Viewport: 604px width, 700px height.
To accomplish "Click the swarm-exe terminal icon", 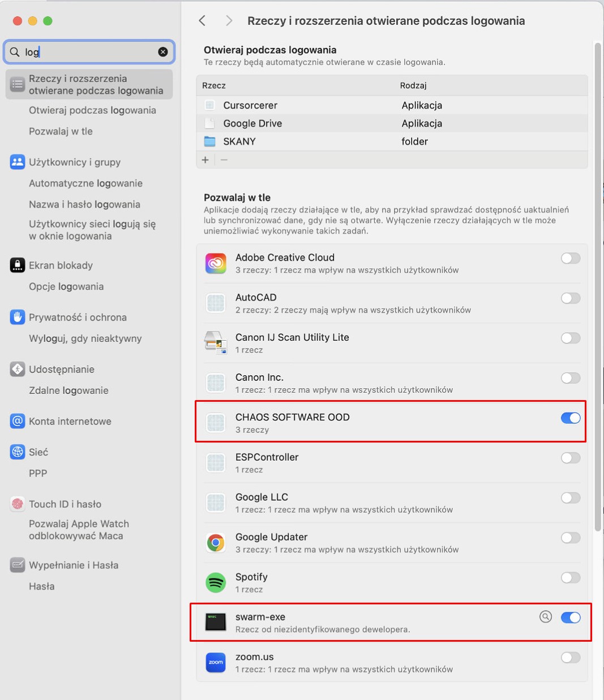I will click(x=216, y=622).
